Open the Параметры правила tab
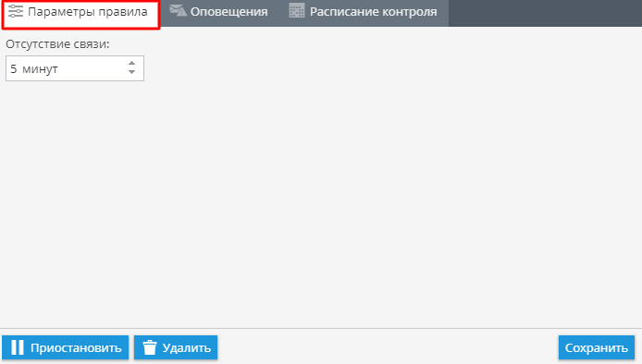 coord(81,15)
